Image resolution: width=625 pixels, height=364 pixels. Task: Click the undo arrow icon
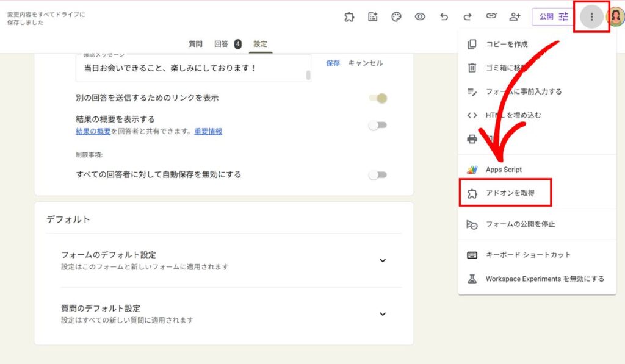444,17
